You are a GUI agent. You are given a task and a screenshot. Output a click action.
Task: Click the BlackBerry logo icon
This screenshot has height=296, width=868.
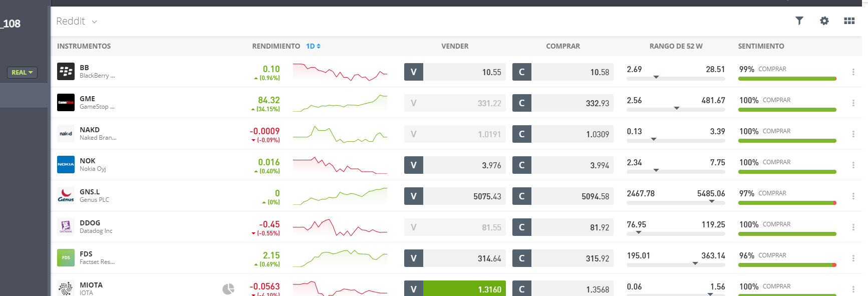coord(66,72)
